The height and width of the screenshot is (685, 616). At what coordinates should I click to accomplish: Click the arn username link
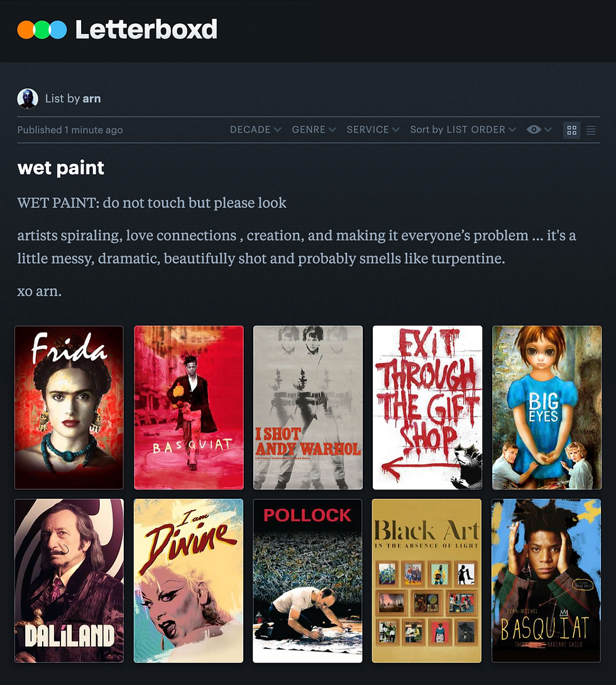click(92, 99)
